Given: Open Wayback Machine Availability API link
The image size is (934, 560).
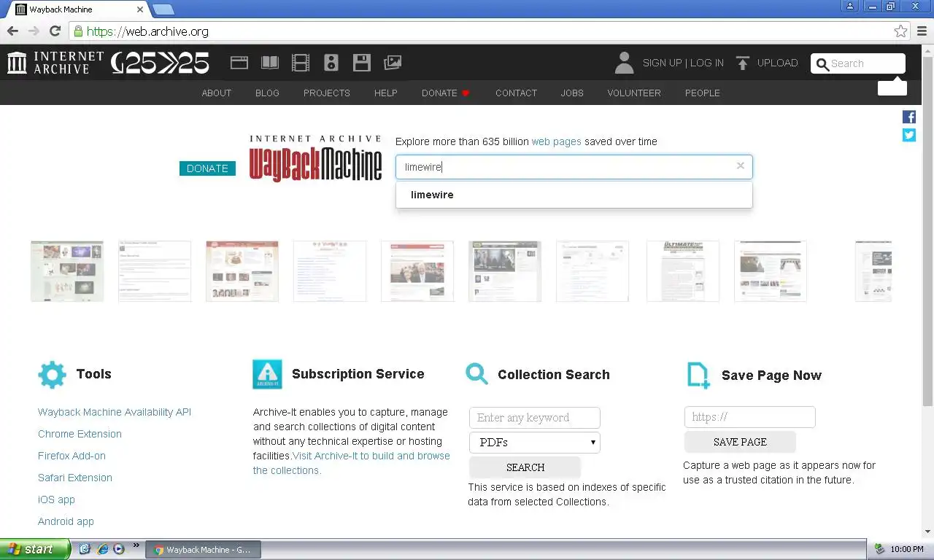Looking at the screenshot, I should (115, 412).
